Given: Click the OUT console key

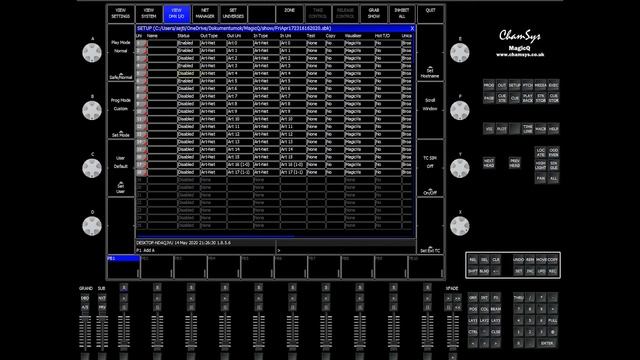Looking at the screenshot, I should (502, 85).
